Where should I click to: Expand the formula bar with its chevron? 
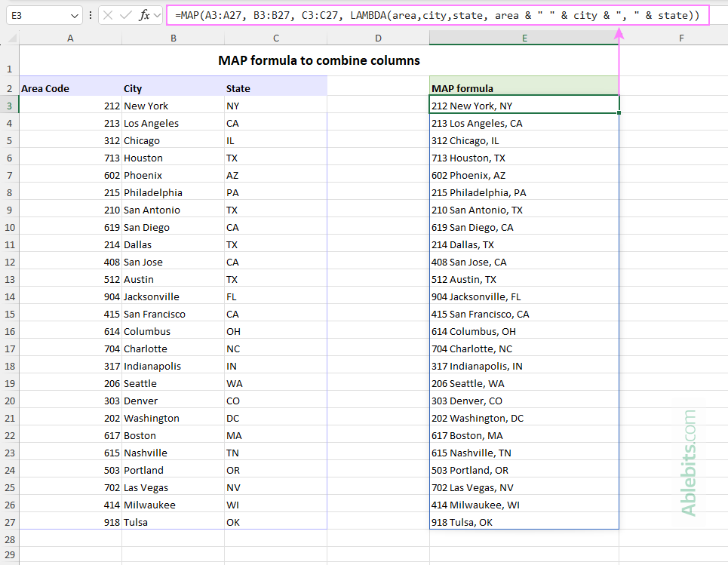[157, 14]
